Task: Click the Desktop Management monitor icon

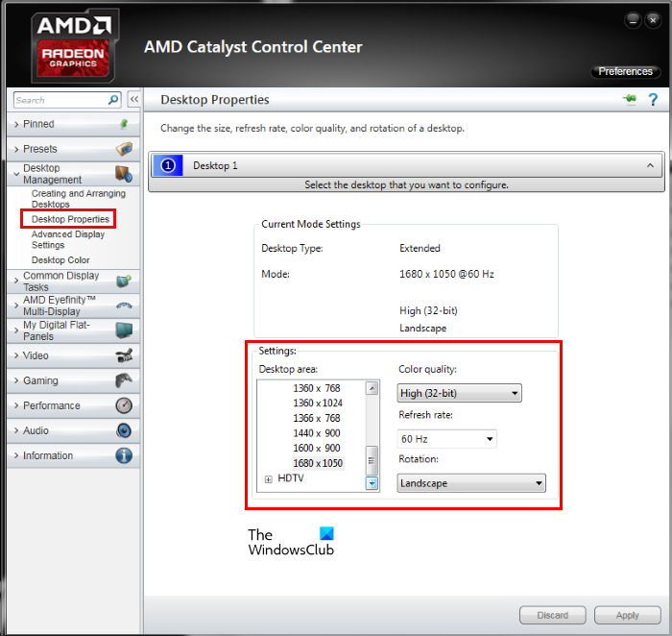Action: (x=124, y=174)
